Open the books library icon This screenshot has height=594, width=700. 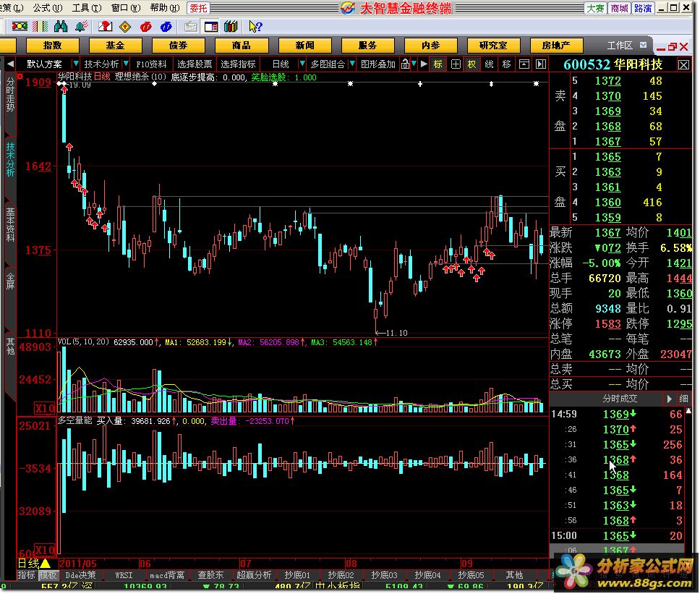pos(231,26)
